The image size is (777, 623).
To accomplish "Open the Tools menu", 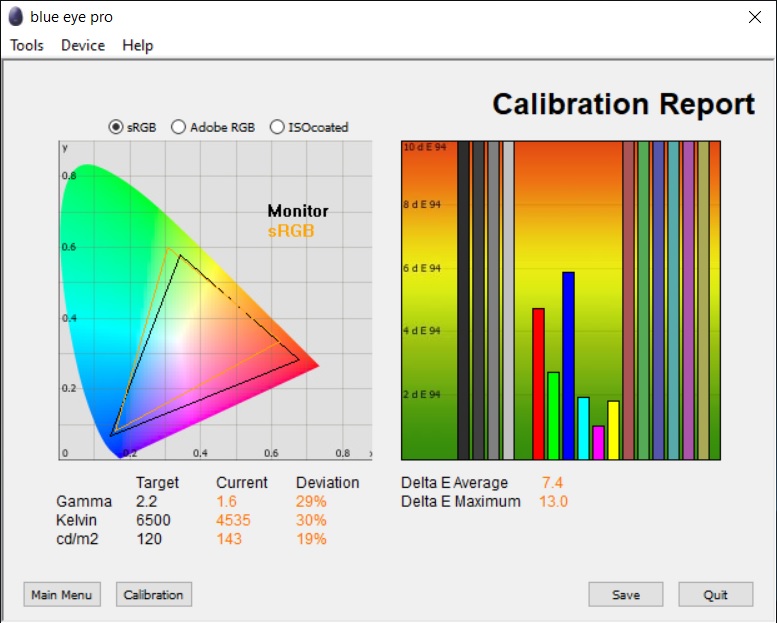I will pos(27,45).
